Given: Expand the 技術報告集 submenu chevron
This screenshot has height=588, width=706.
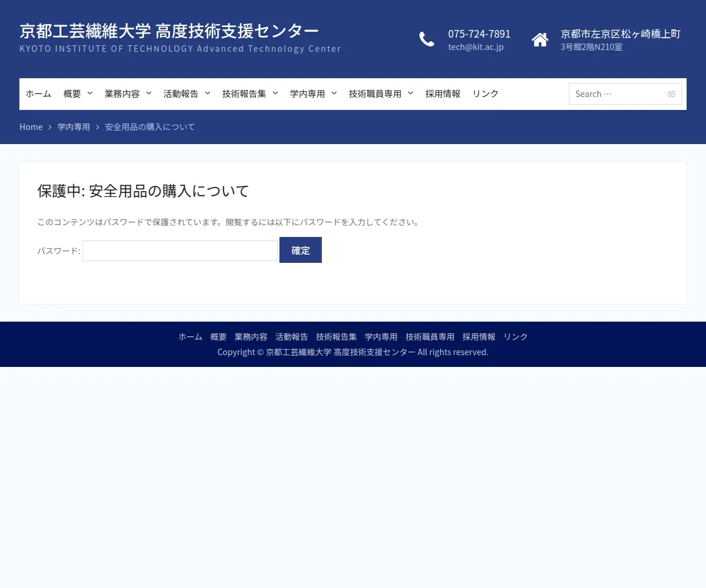Looking at the screenshot, I should [275, 93].
